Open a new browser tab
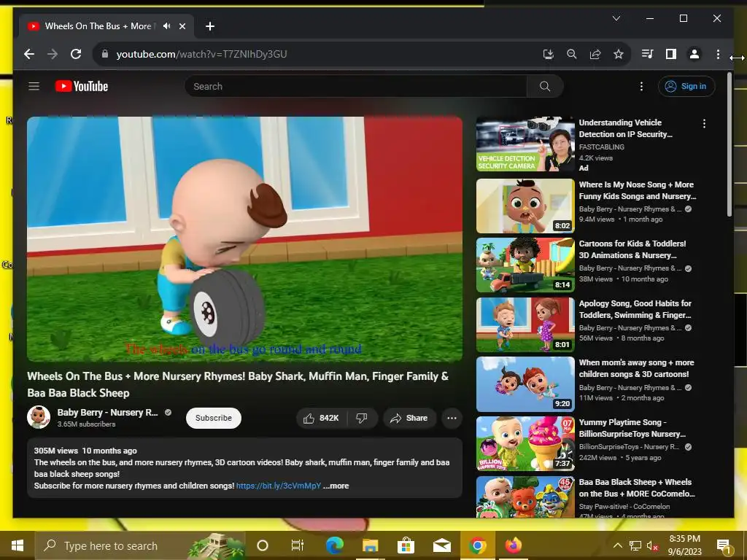This screenshot has width=747, height=560. click(x=209, y=26)
